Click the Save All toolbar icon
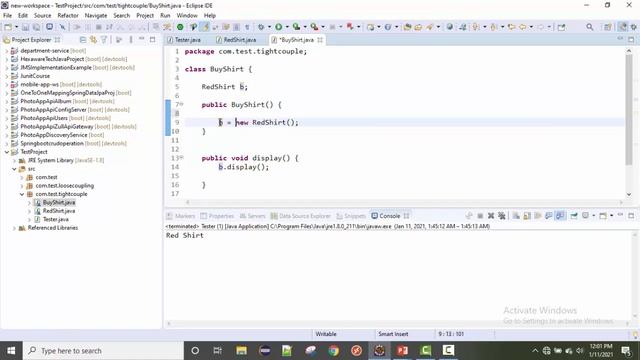 tap(36, 27)
